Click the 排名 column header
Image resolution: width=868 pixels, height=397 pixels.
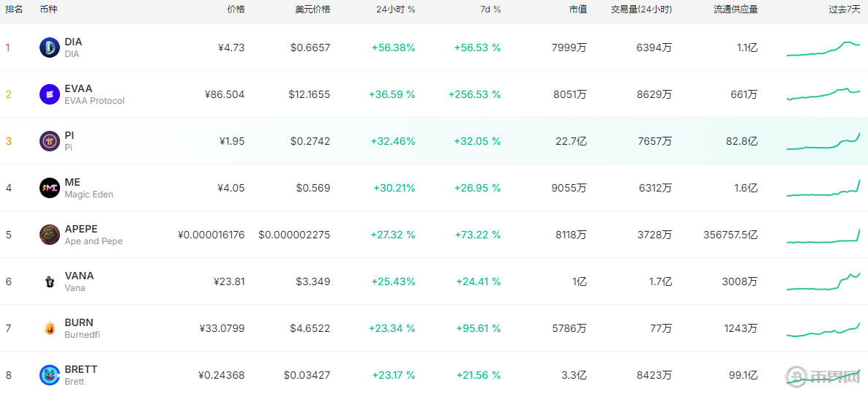tap(14, 10)
